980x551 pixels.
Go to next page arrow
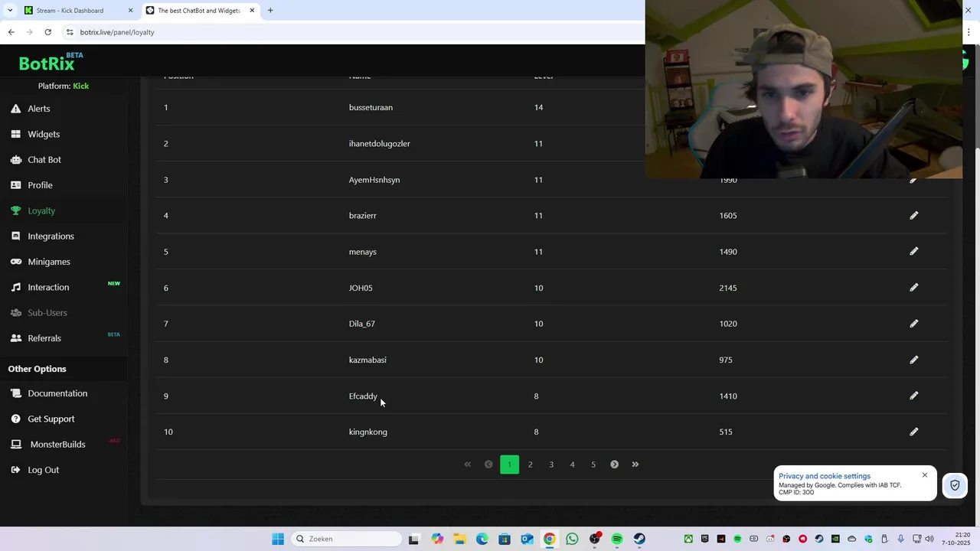pyautogui.click(x=614, y=465)
